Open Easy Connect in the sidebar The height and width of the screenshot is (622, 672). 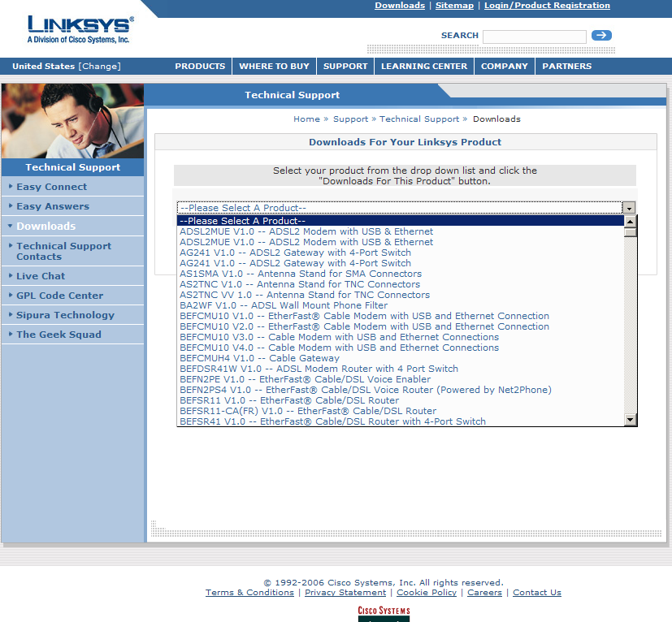tap(51, 187)
